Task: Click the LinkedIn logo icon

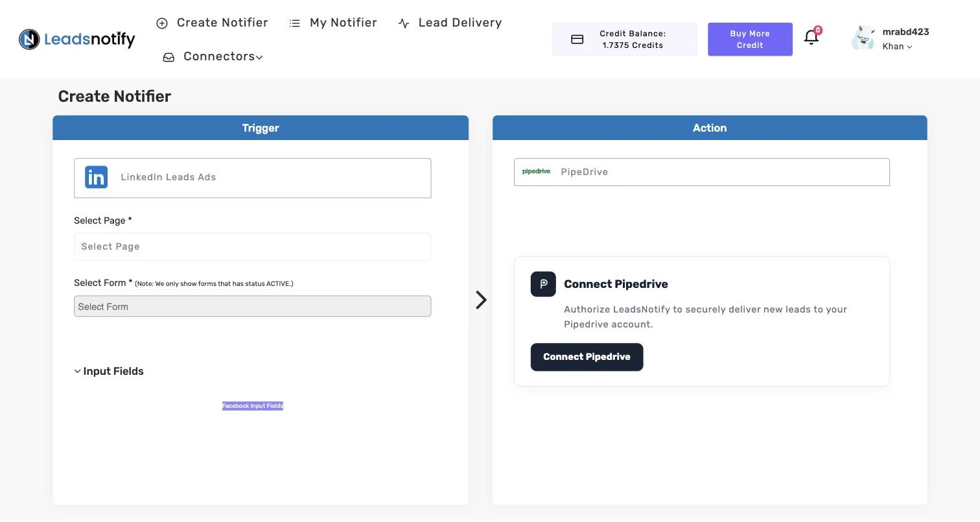Action: pos(97,177)
